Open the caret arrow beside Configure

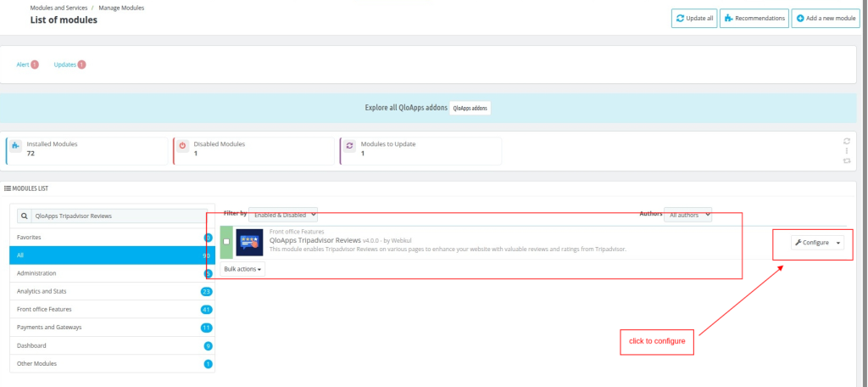coord(838,242)
